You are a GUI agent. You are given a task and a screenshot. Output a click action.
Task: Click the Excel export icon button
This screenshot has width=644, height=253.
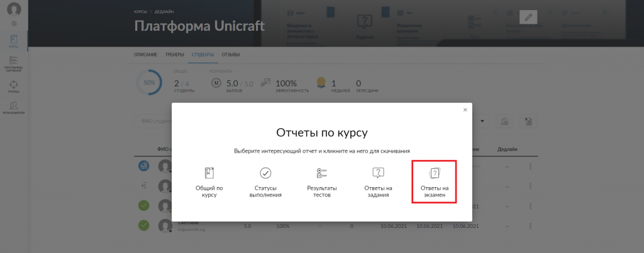pyautogui.click(x=528, y=121)
